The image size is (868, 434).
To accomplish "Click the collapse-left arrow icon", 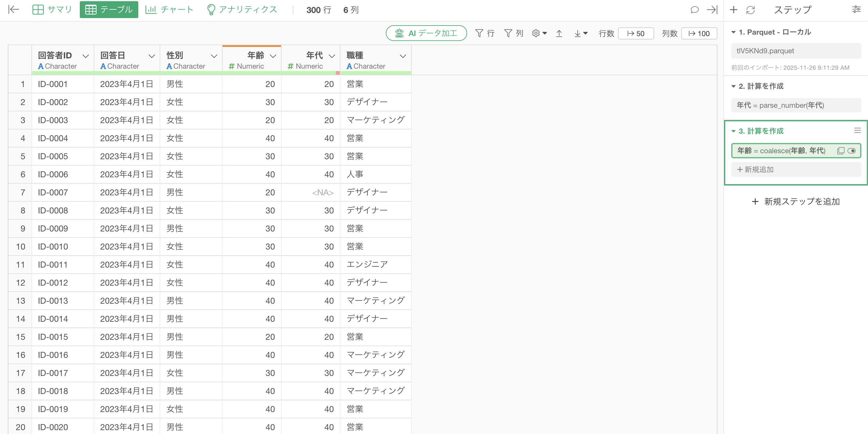I will coord(14,9).
